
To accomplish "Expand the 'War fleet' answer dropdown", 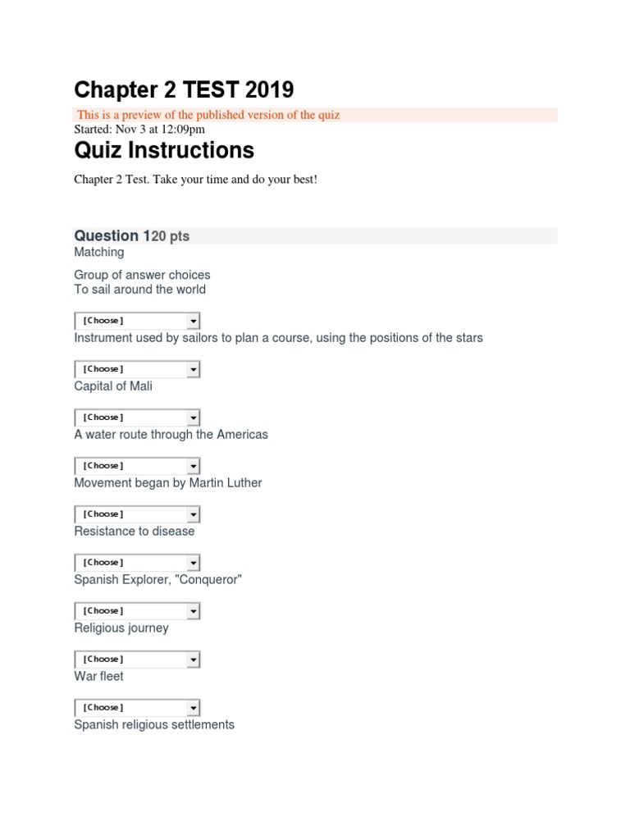I will point(136,708).
